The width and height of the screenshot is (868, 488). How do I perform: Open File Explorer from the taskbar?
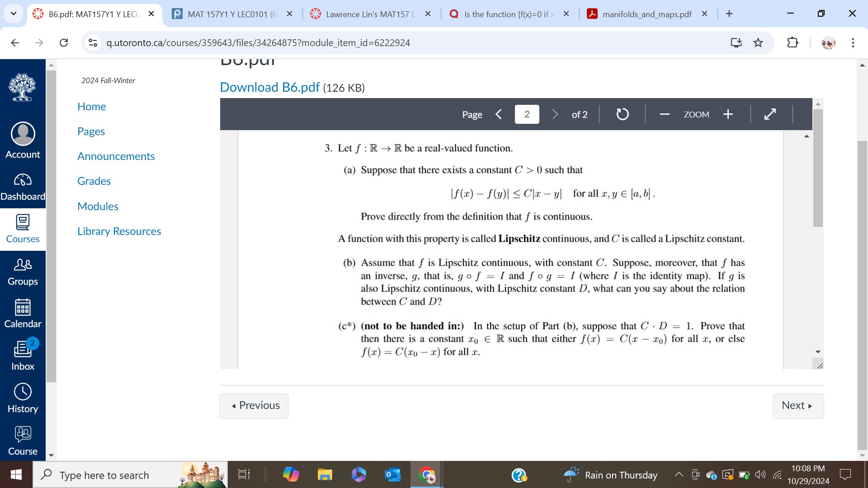point(325,474)
